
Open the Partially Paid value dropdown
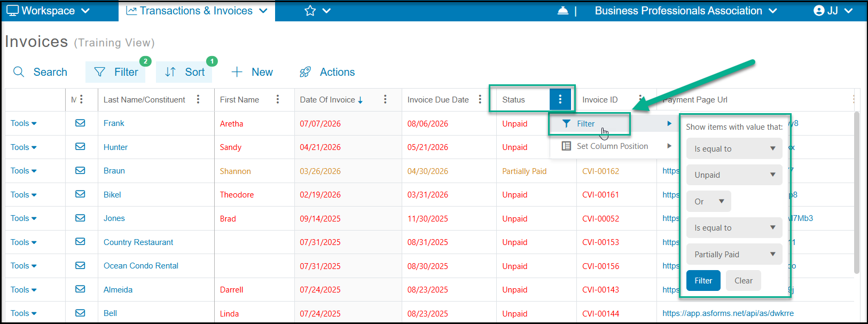(x=734, y=254)
